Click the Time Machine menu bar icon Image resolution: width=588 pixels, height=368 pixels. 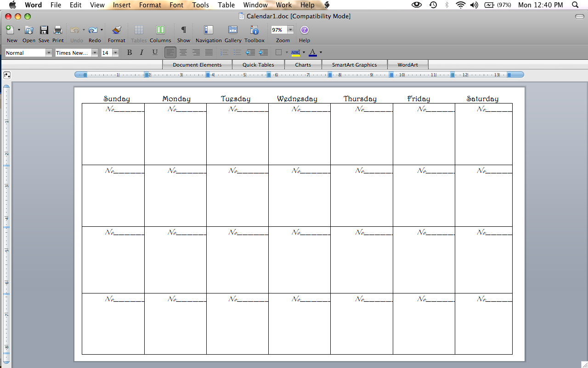[x=433, y=5]
